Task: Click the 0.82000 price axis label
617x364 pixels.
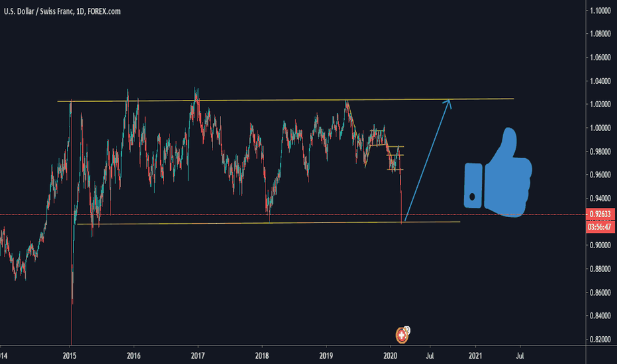Action: point(600,340)
